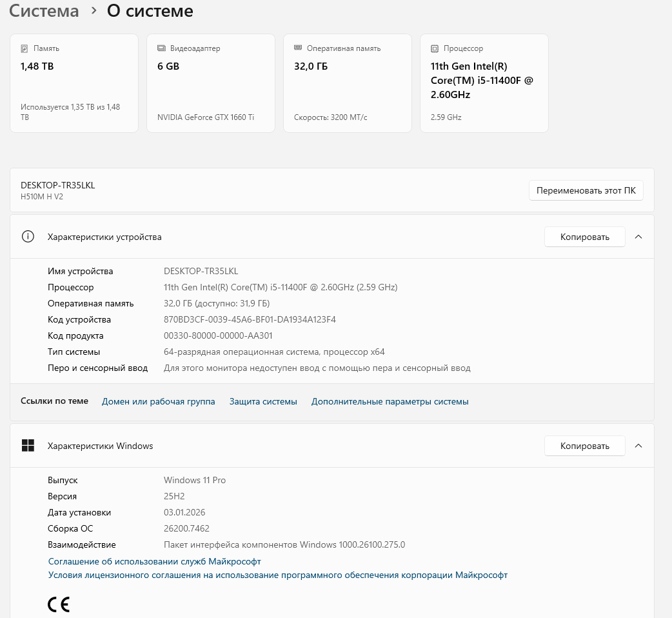Click the Видеоадаптер display icon
Screen dimensions: 672x618
161,48
